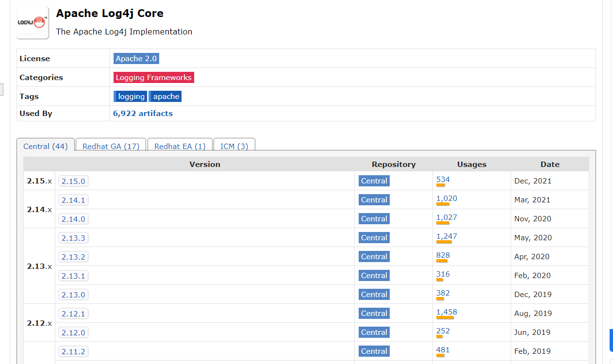Click the Date column header
The width and height of the screenshot is (613, 364).
pyautogui.click(x=550, y=165)
